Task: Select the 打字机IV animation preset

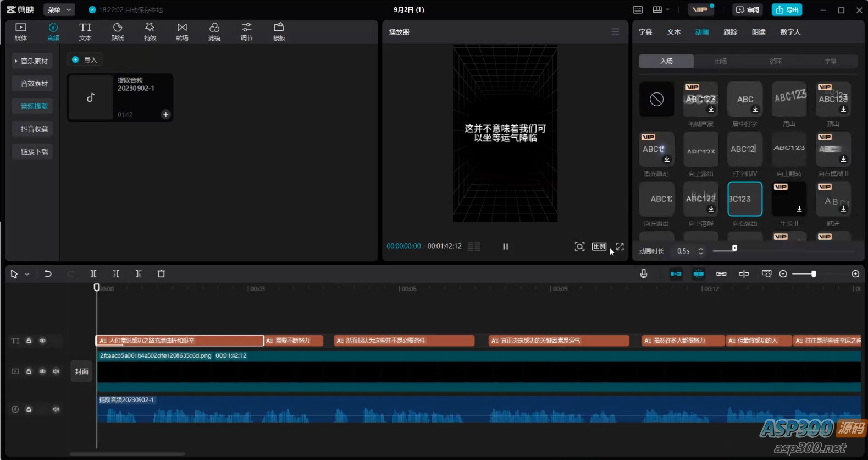Action: [x=744, y=150]
